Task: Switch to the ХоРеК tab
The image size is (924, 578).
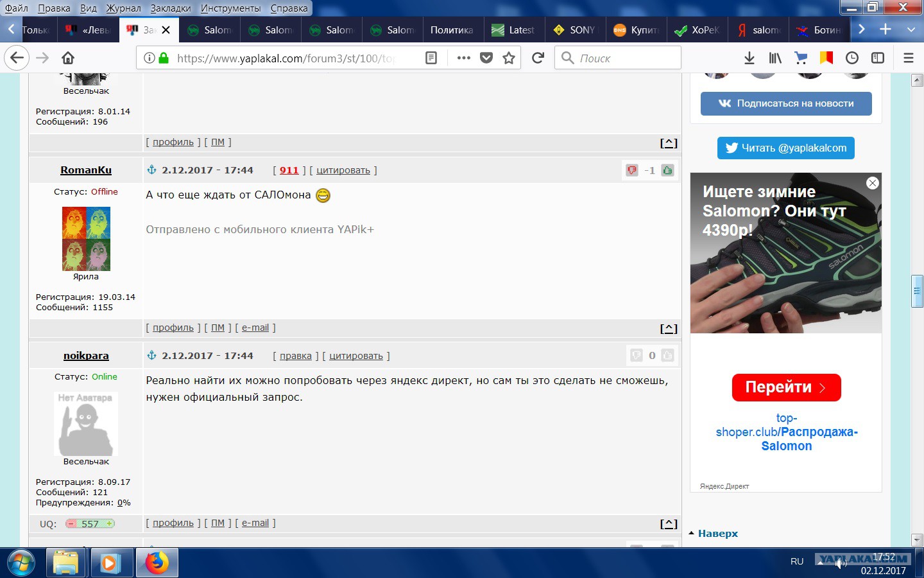Action: pos(697,30)
